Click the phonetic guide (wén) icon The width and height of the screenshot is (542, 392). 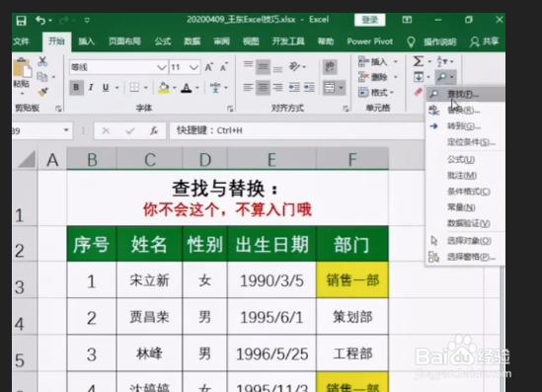tap(215, 88)
